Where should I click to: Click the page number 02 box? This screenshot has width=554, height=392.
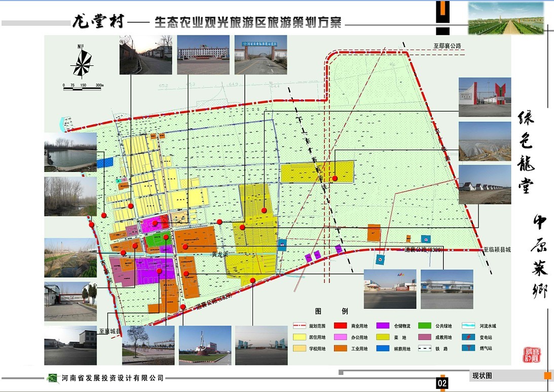click(x=442, y=383)
